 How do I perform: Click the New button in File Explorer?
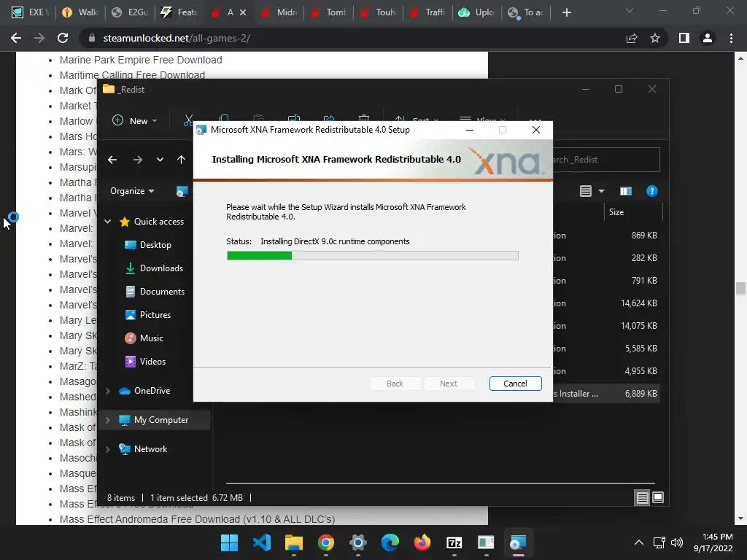coord(134,120)
